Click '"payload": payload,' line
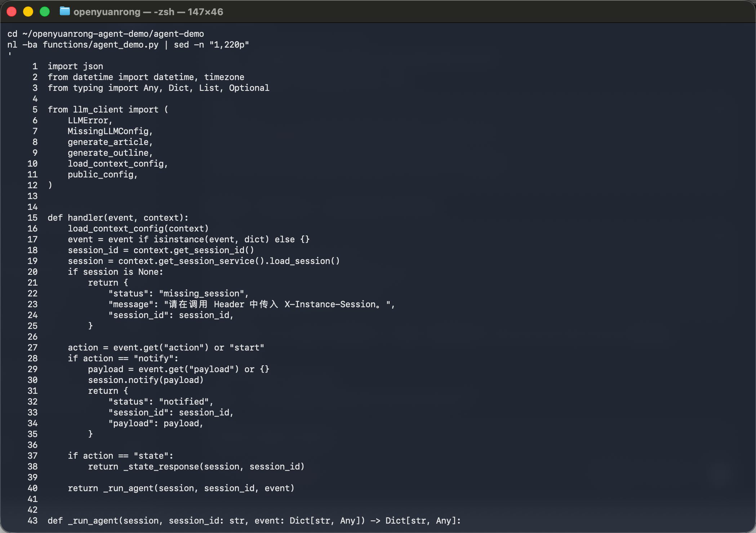The height and width of the screenshot is (533, 756). [156, 423]
